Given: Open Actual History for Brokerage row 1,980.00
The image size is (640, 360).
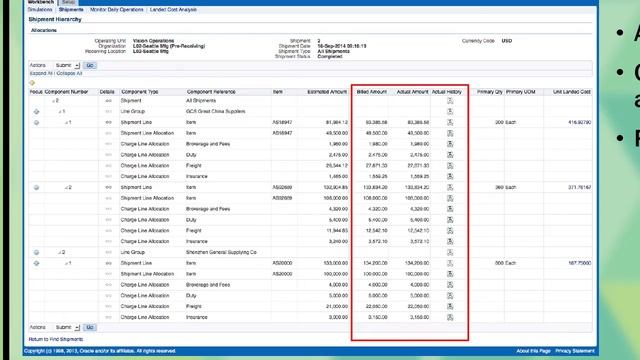Looking at the screenshot, I should coord(450,144).
